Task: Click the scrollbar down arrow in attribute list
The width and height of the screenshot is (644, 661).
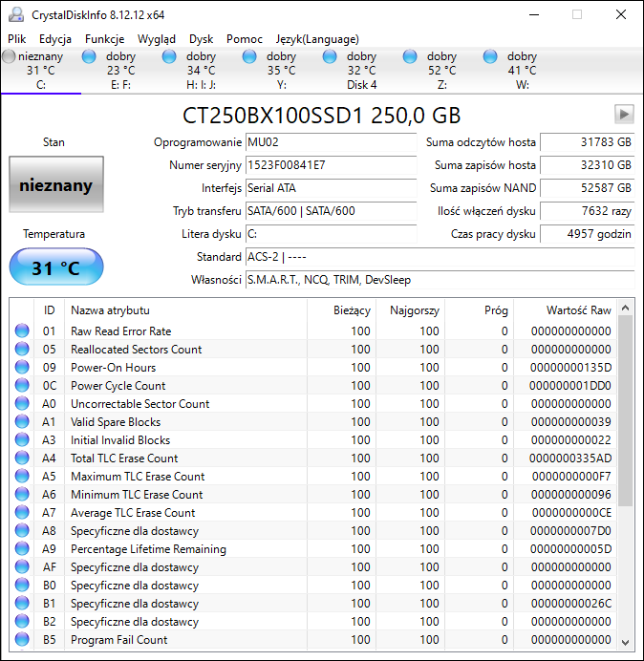Action: [626, 641]
